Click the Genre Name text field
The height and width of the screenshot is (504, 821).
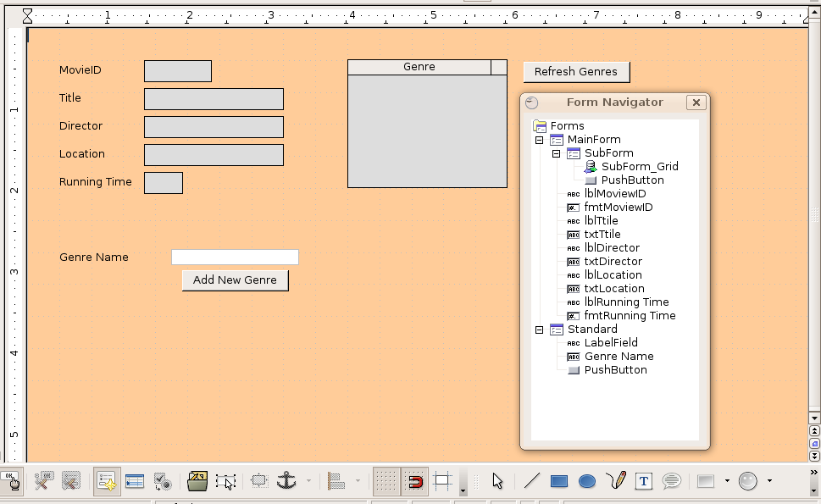[x=235, y=257]
